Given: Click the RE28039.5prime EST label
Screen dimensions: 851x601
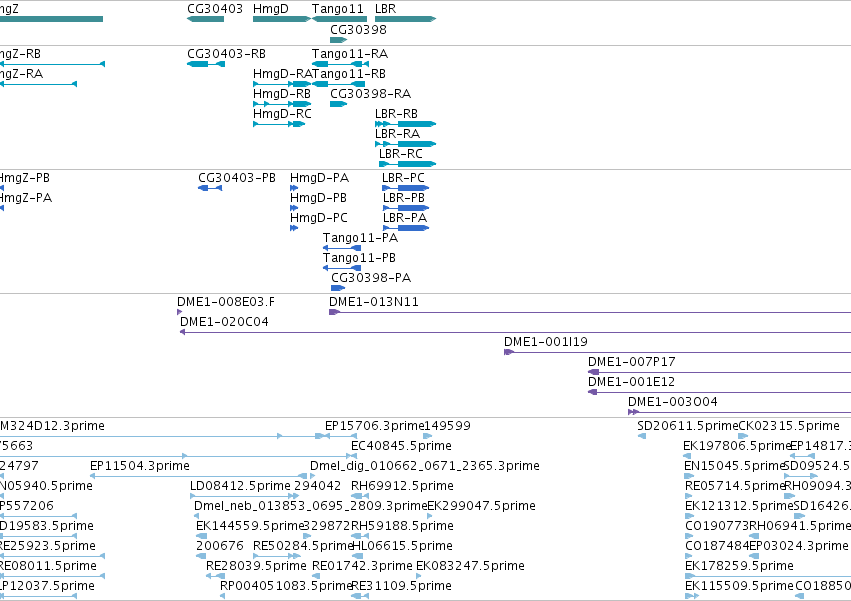Looking at the screenshot, I should (256, 566).
